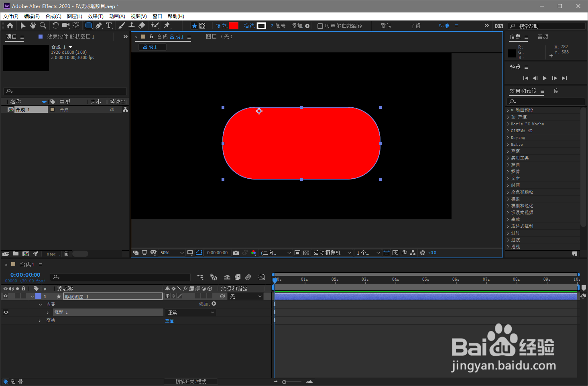
Task: Open the 50% magnification dropdown
Action: pos(172,253)
